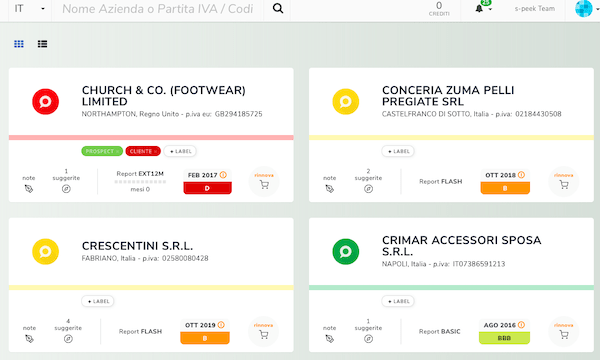Open suggested compass icon on Crescentini card
Screen dimensions: 600x360
point(68,339)
